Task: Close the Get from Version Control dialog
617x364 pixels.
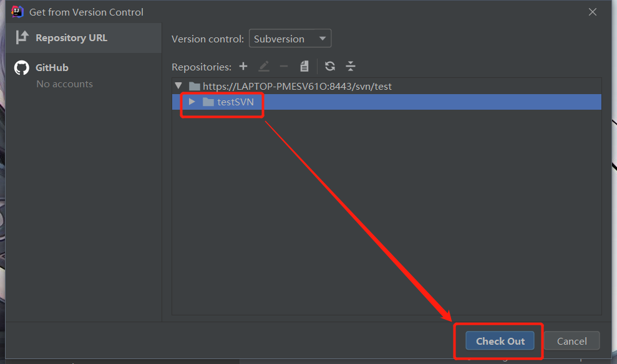Action: click(593, 12)
